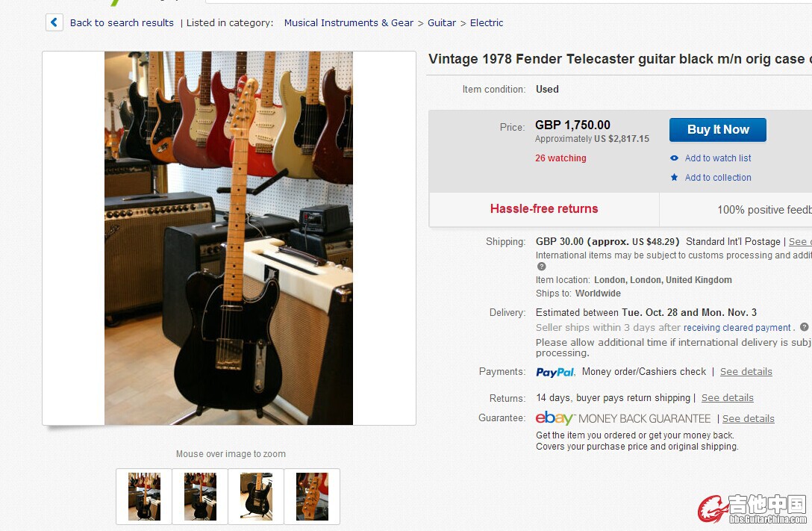
Task: Select the fourth thumbnail showing guitar headstock
Action: (x=312, y=497)
